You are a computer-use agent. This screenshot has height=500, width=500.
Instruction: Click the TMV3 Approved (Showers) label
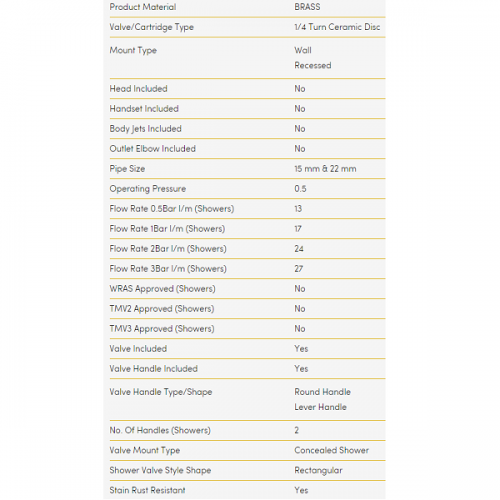click(x=162, y=329)
